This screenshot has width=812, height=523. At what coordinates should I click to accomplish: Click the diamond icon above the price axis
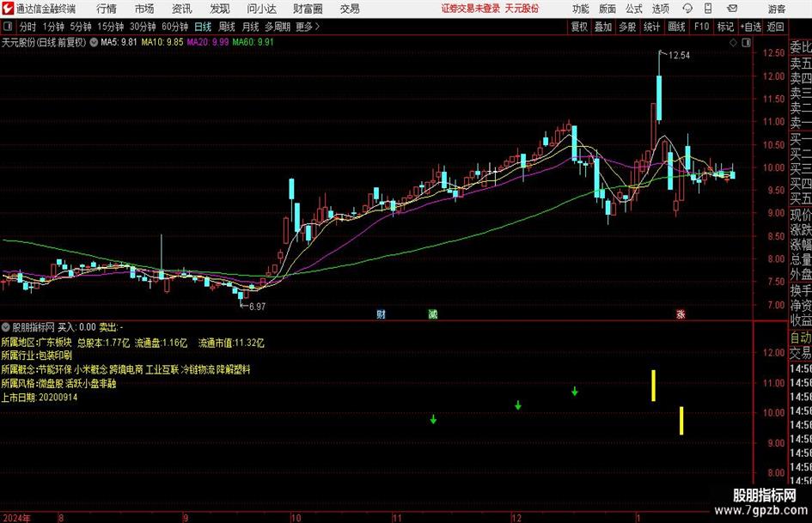pyautogui.click(x=733, y=43)
